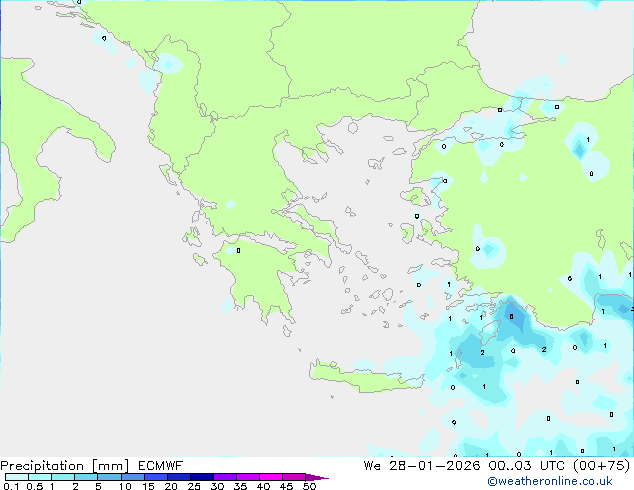Click the '0.1' legend scale value

pos(11,486)
